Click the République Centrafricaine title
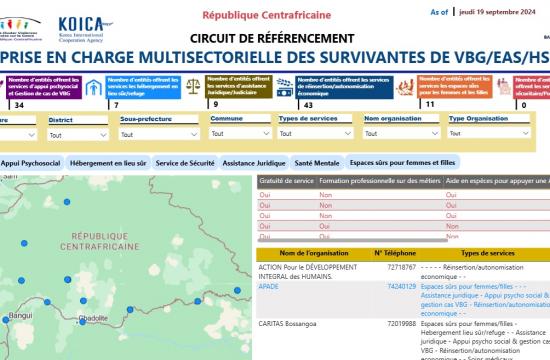550x360 pixels. point(267,15)
